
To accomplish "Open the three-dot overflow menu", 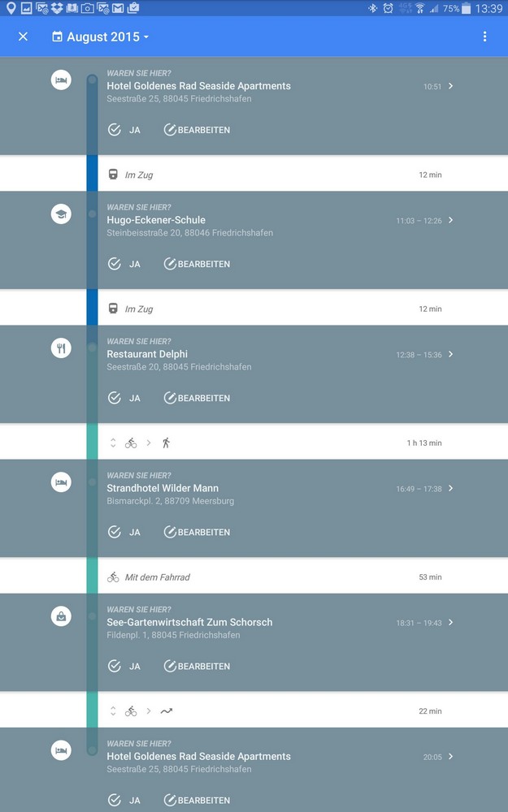I will click(x=484, y=37).
